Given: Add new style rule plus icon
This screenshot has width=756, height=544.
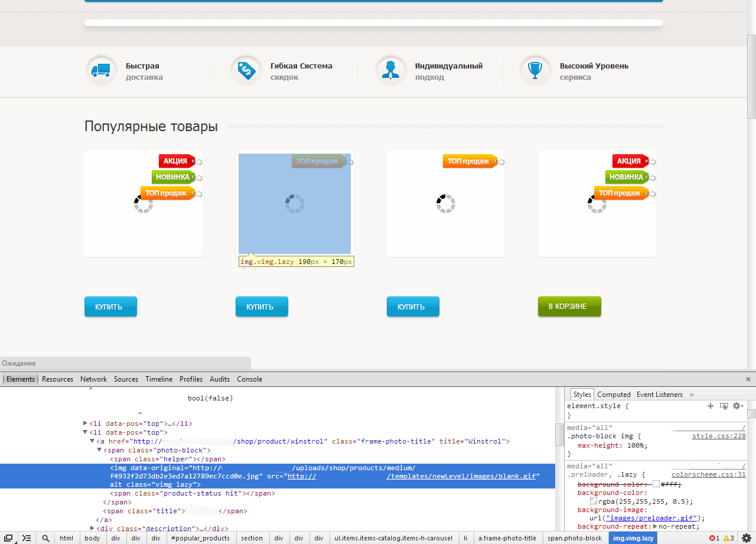Looking at the screenshot, I should [711, 406].
